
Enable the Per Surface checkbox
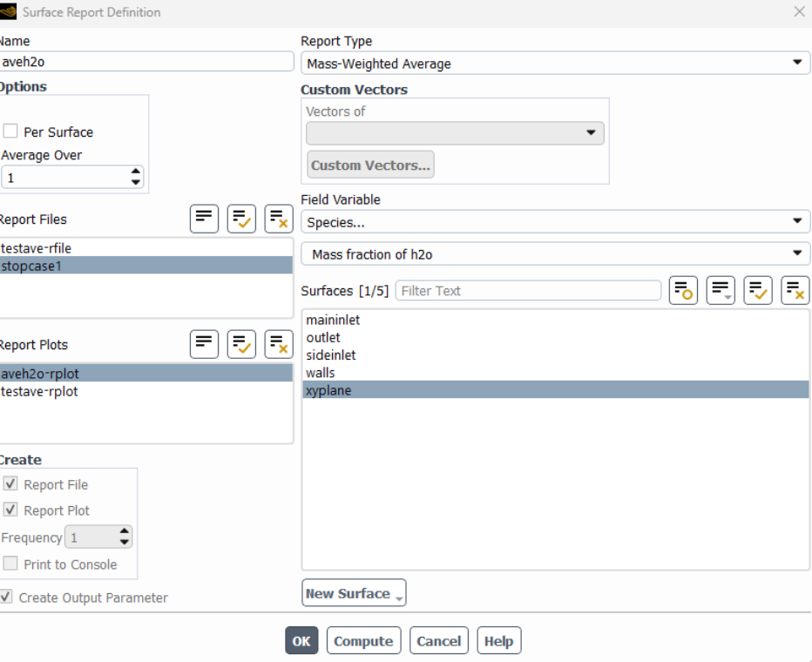[x=11, y=132]
